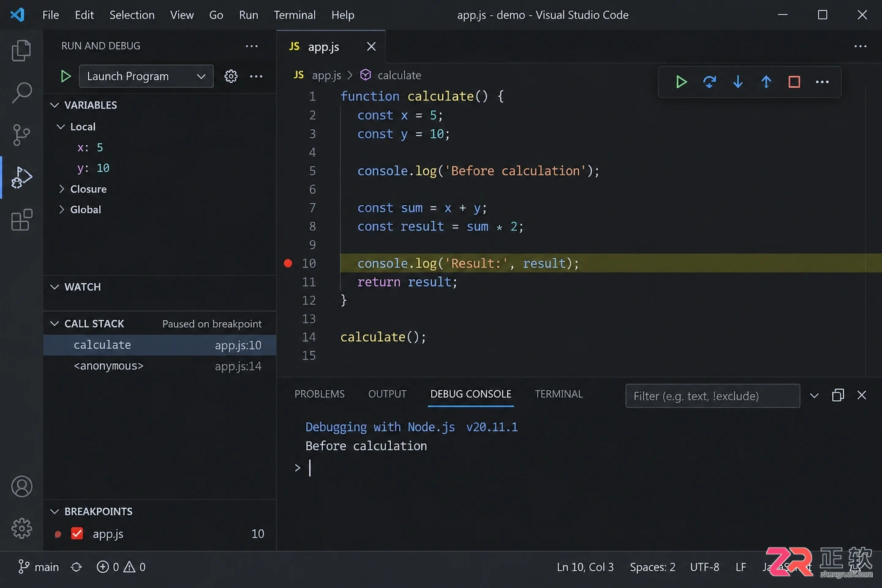Open the Run menu
This screenshot has height=588, width=882.
(x=249, y=15)
